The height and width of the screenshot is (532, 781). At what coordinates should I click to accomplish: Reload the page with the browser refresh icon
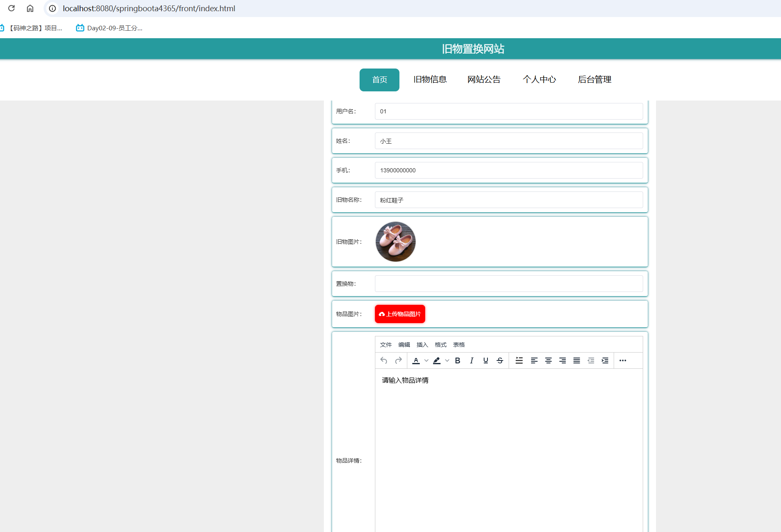coord(12,8)
